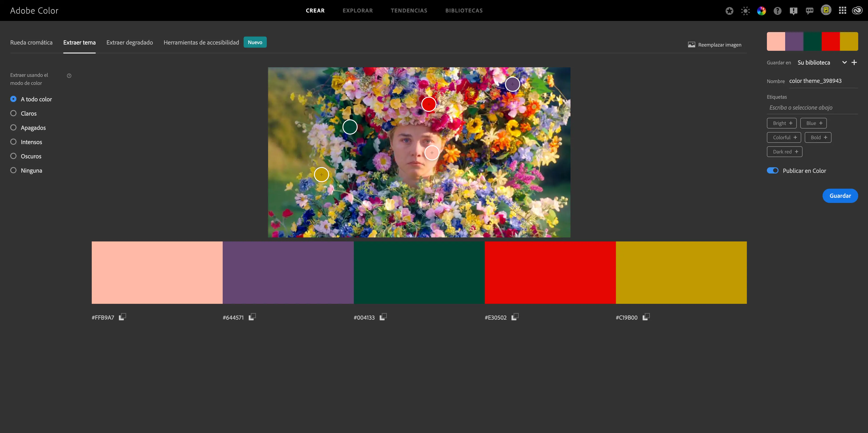Turn off Publicar en Color switch
The height and width of the screenshot is (433, 868).
(x=772, y=170)
